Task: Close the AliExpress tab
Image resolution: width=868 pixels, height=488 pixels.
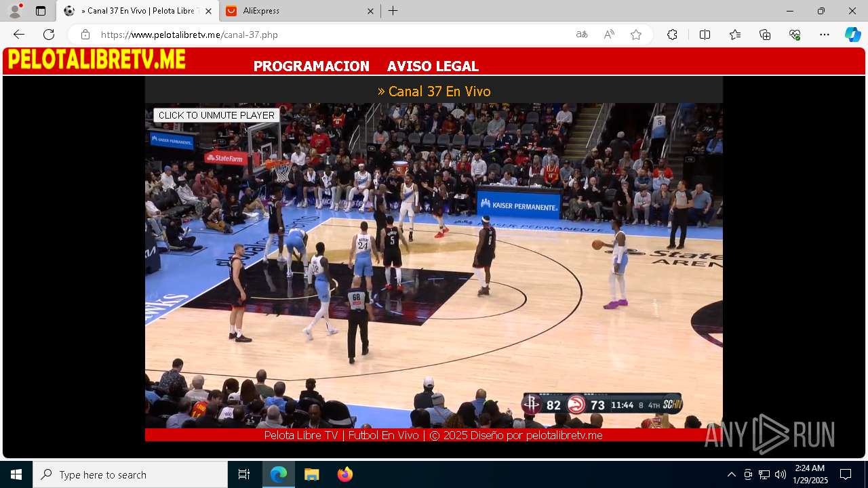Action: [370, 11]
